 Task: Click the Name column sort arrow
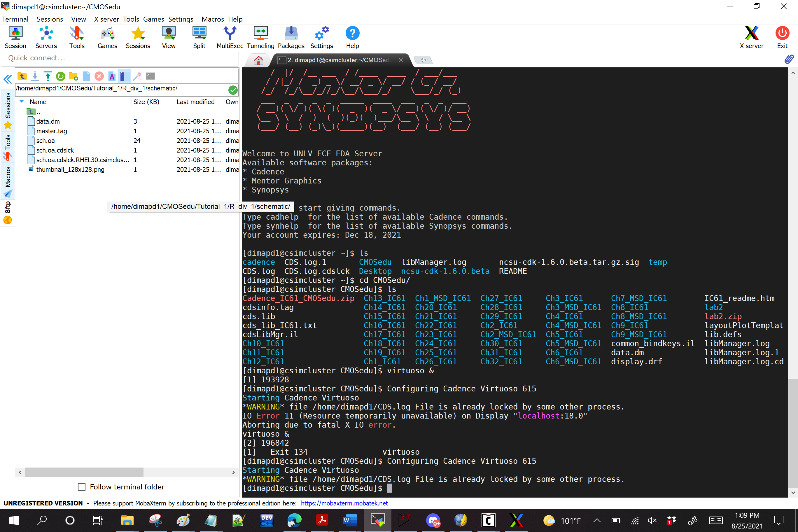point(22,102)
